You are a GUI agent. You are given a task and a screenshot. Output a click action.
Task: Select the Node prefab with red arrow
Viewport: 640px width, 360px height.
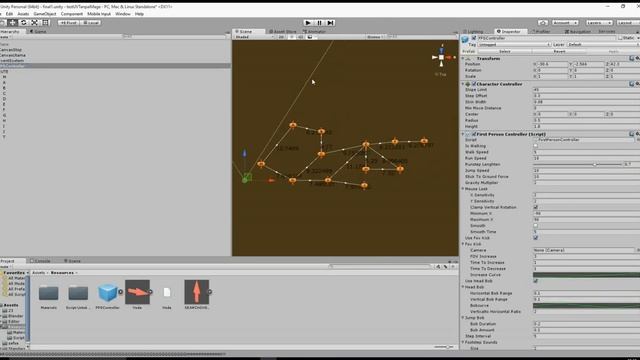pyautogui.click(x=137, y=292)
